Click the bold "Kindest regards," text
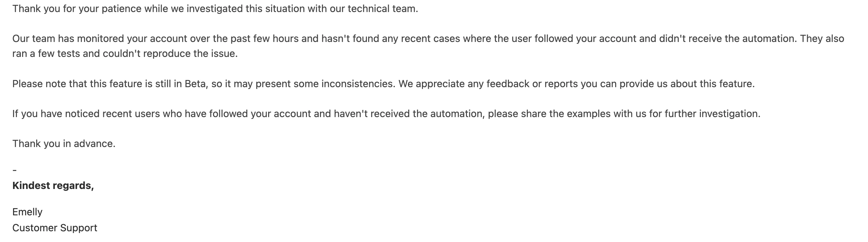The image size is (868, 242). point(53,186)
